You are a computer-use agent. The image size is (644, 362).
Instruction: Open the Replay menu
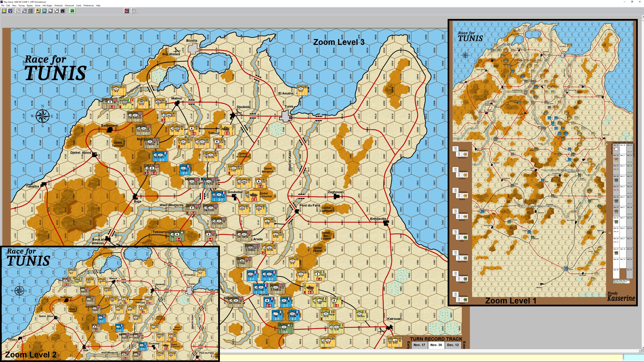click(30, 6)
